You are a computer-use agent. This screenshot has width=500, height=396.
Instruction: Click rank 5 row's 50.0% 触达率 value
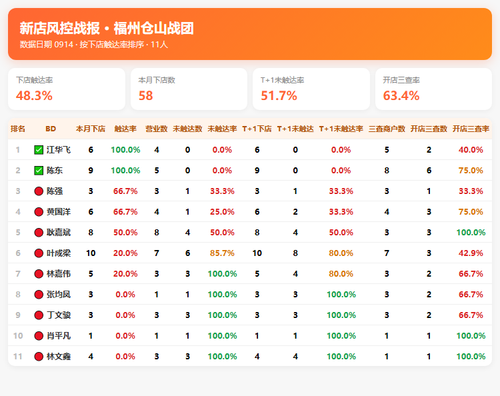125,233
